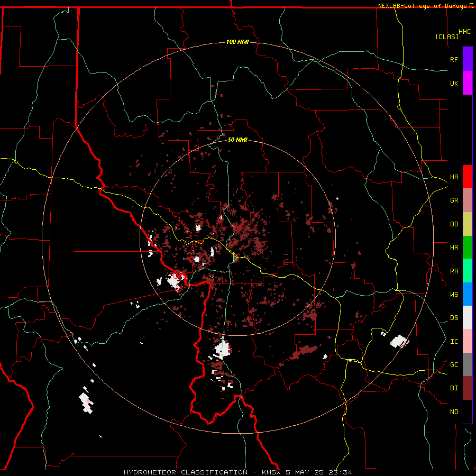Select the GR legend color block
The height and width of the screenshot is (476, 476).
pyautogui.click(x=467, y=200)
